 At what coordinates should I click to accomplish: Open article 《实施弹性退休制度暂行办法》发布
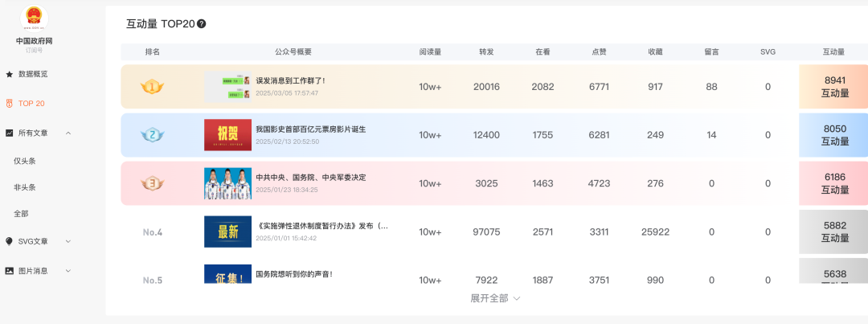(321, 226)
